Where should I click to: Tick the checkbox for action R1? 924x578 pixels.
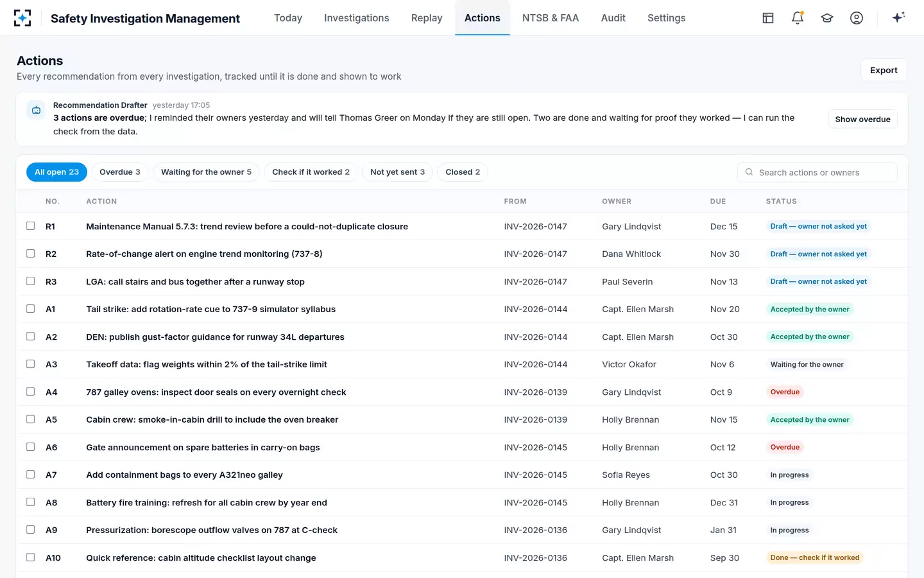[x=30, y=226]
